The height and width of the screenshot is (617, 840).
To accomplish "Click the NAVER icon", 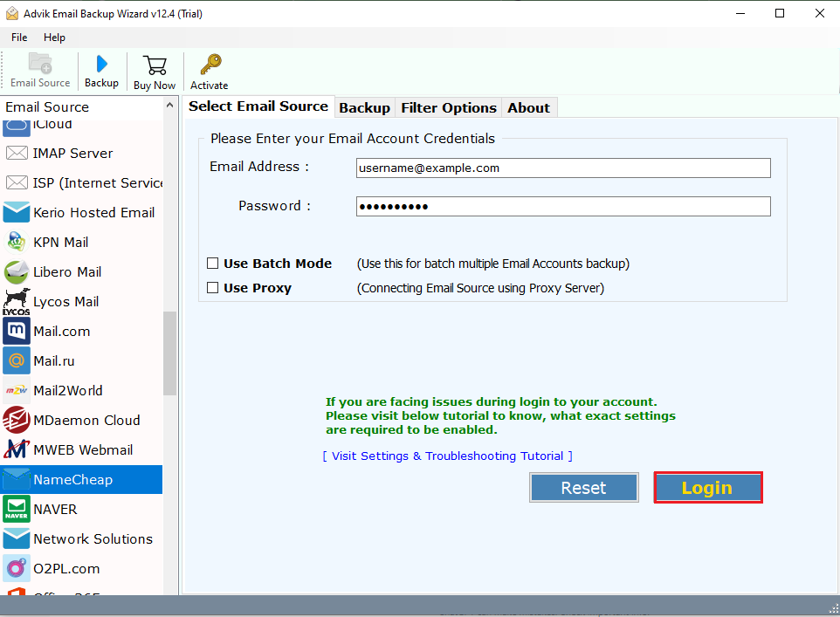I will [x=17, y=510].
